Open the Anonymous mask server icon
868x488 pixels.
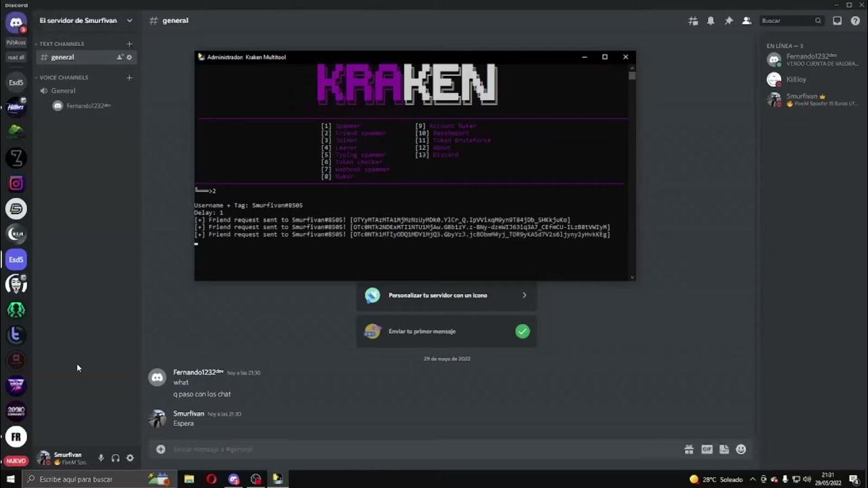[x=16, y=285]
